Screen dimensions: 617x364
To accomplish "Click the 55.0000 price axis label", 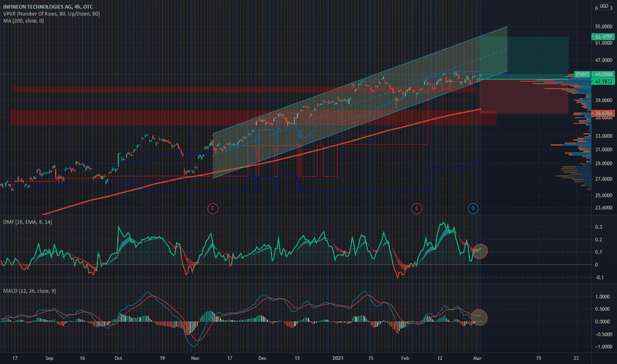I will click(x=604, y=26).
